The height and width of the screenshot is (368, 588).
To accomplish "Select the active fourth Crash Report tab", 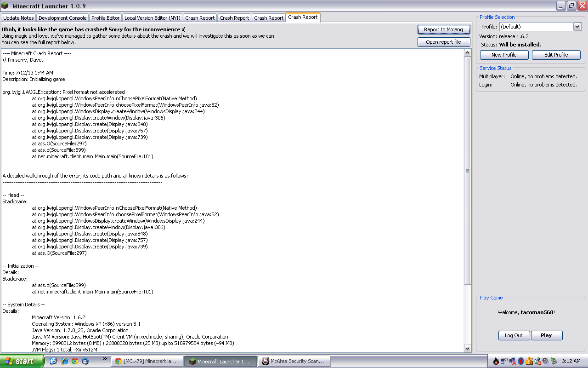I will click(x=303, y=17).
